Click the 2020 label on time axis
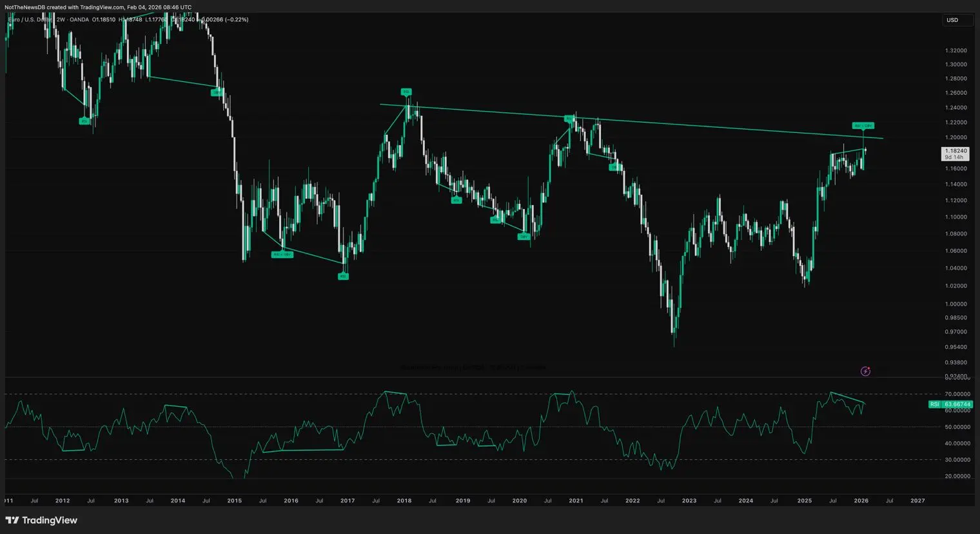Viewport: 980px width, 534px height. click(519, 500)
